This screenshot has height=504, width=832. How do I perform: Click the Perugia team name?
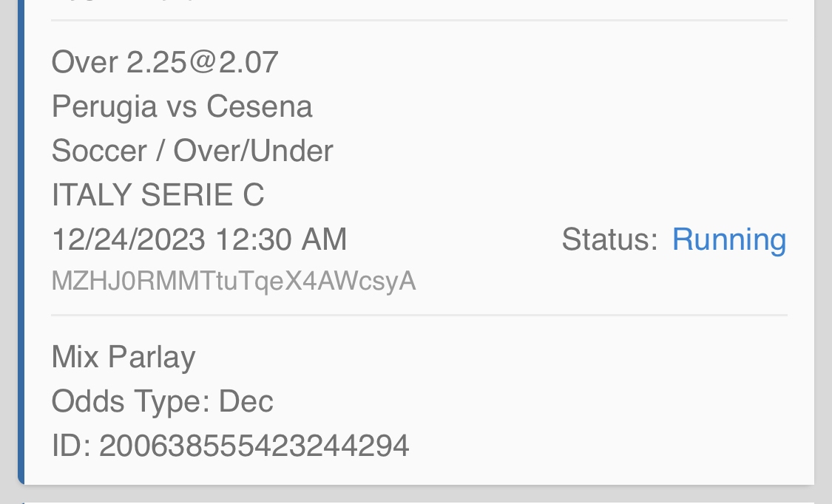click(104, 107)
